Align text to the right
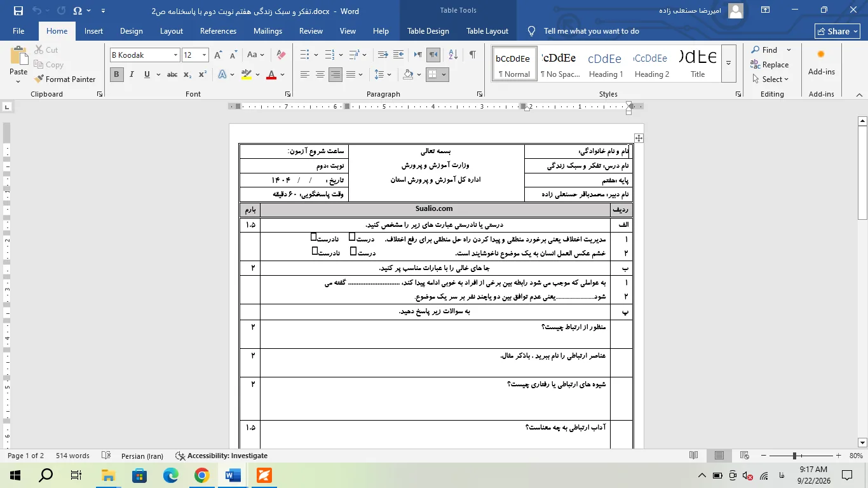Viewport: 868px width, 488px height. 336,75
